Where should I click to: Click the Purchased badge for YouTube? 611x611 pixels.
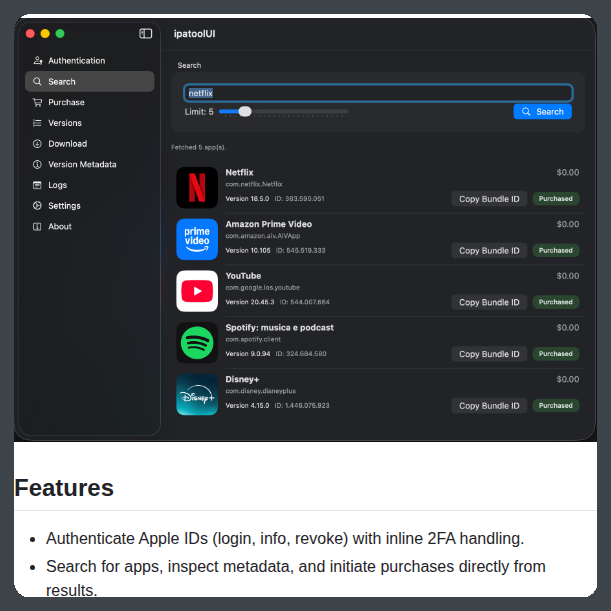(556, 302)
